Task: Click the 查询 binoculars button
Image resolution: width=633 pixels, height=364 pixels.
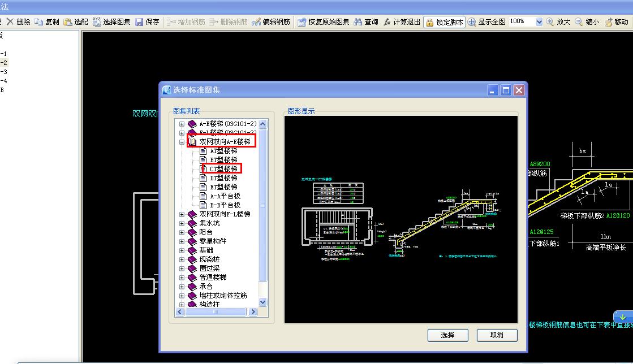Action: 366,22
